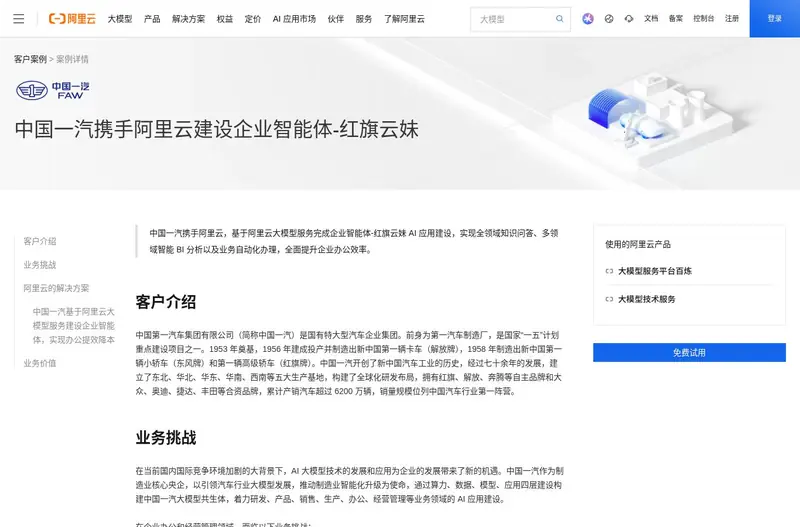Click the 客户介绍 section heading
Image resolution: width=800 pixels, height=527 pixels.
point(166,302)
